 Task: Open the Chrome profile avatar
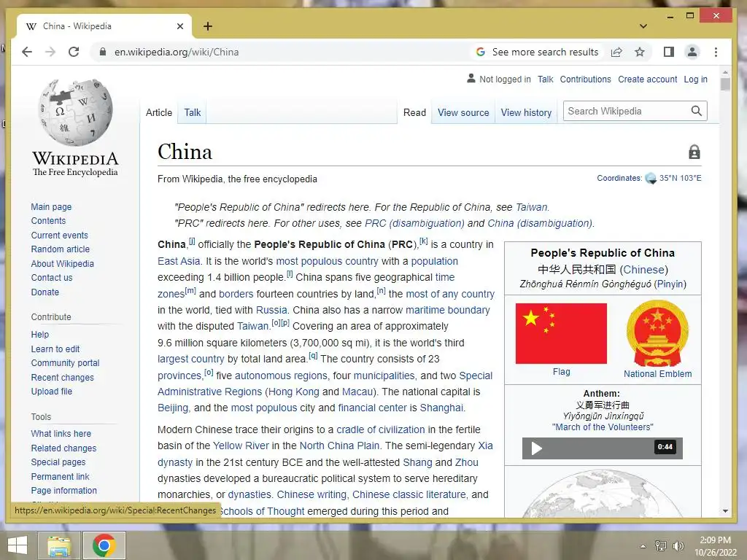click(x=692, y=52)
